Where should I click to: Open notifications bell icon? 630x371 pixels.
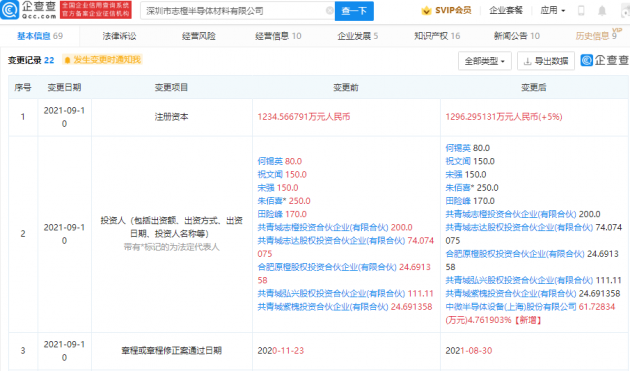[602, 11]
